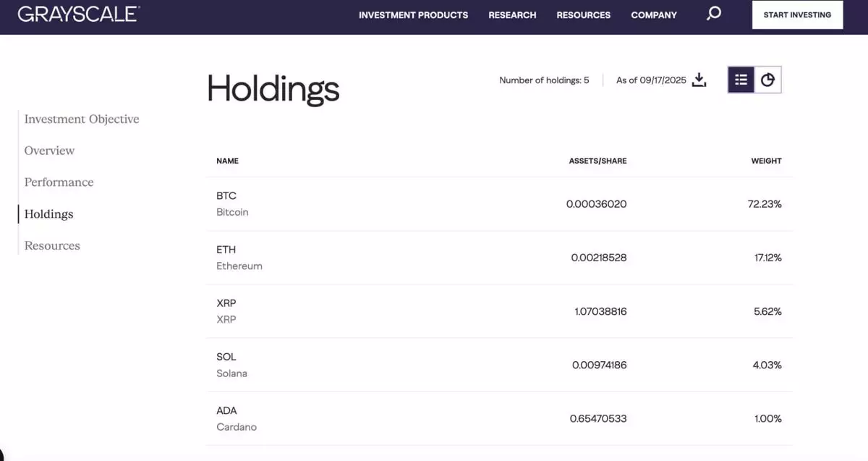Jump to Overview section
The height and width of the screenshot is (461, 868).
point(49,151)
